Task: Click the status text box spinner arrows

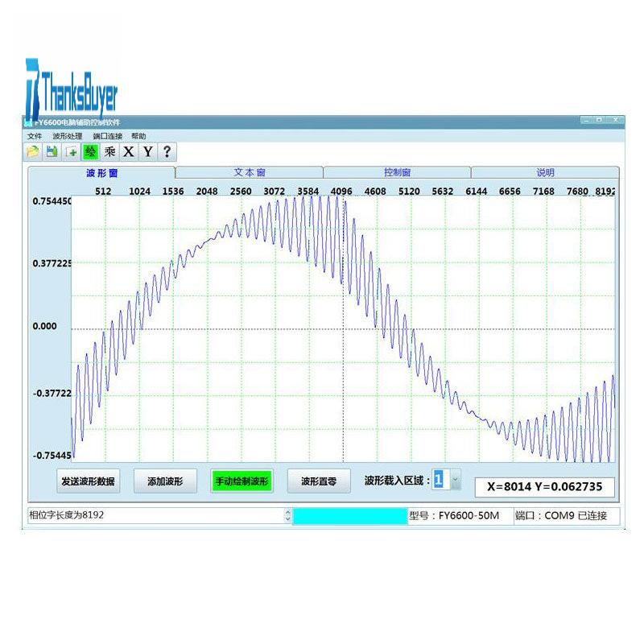Action: (287, 516)
